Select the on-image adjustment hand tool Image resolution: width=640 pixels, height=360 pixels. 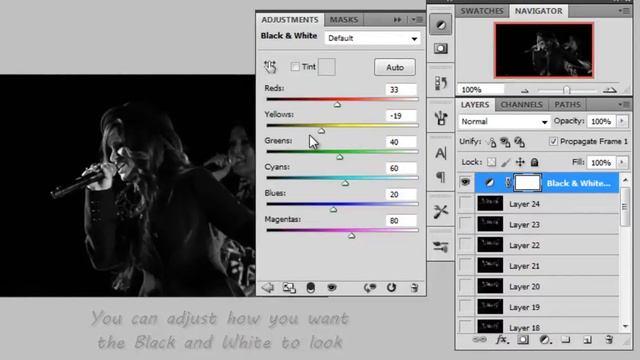point(270,67)
